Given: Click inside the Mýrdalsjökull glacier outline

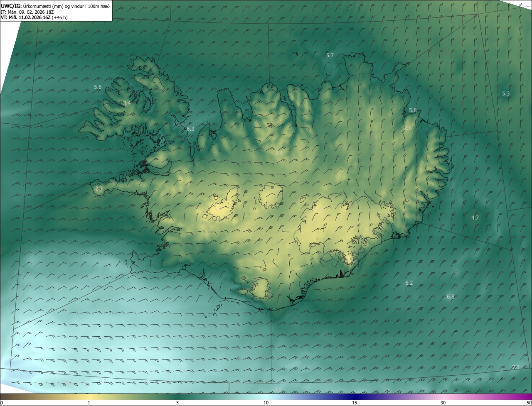Looking at the screenshot, I should pyautogui.click(x=262, y=289).
